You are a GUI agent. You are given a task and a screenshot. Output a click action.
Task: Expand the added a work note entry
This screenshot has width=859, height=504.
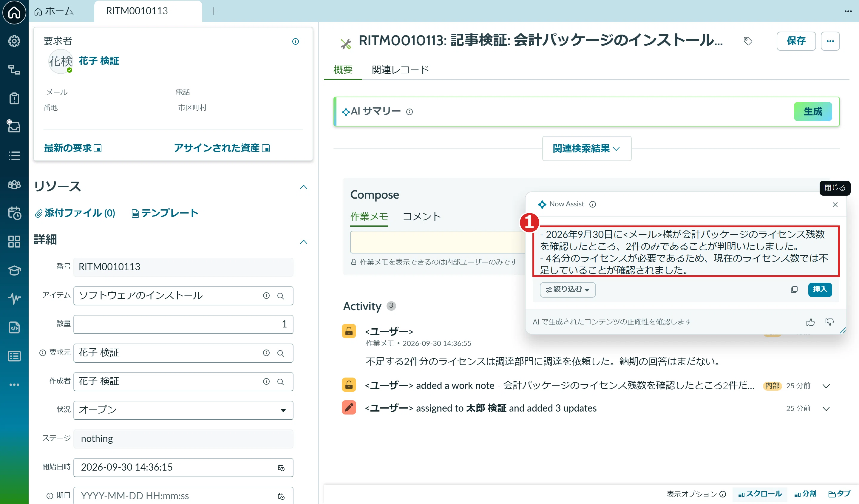(x=826, y=386)
